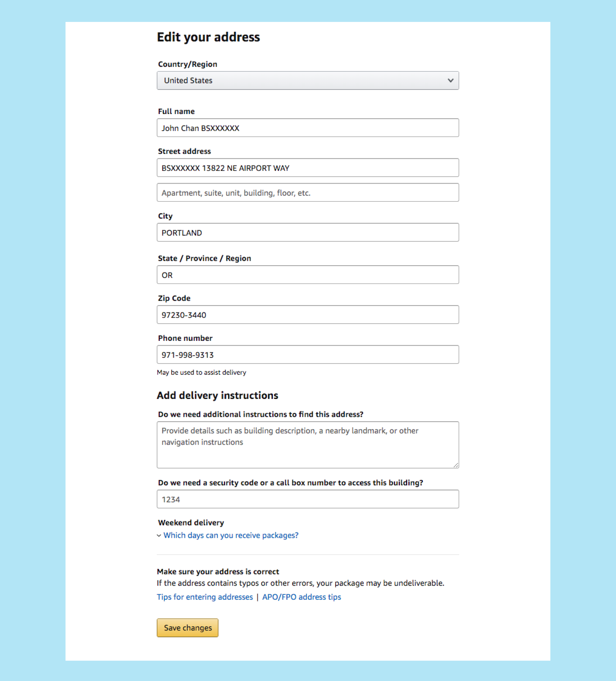Screen dimensions: 616x681
Task: Click the security code input field
Action: click(307, 499)
